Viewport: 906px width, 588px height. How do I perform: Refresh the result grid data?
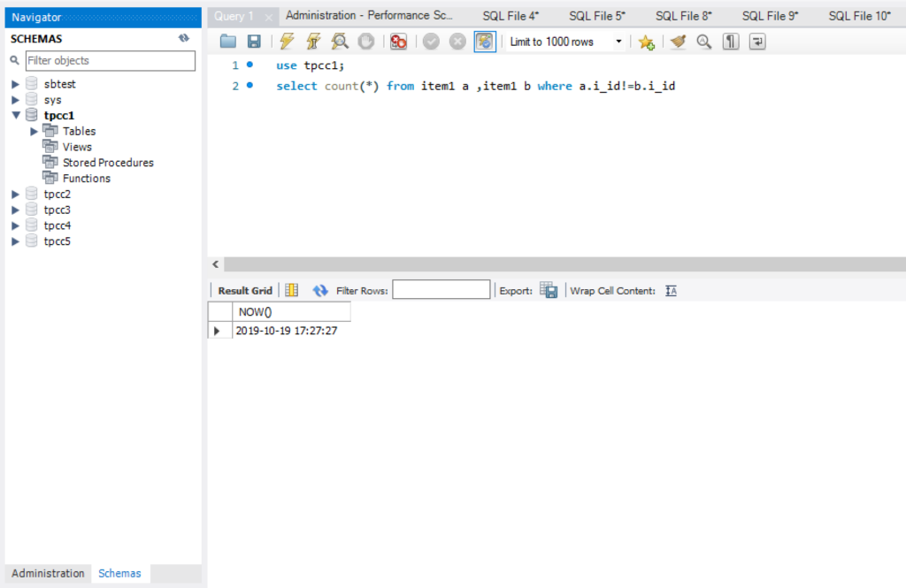(x=320, y=290)
